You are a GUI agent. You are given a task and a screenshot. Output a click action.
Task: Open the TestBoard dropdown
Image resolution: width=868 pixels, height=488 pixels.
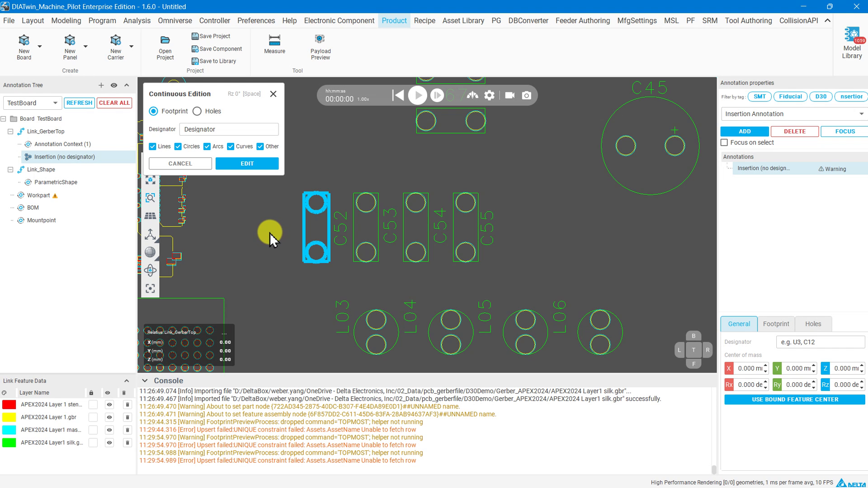32,103
